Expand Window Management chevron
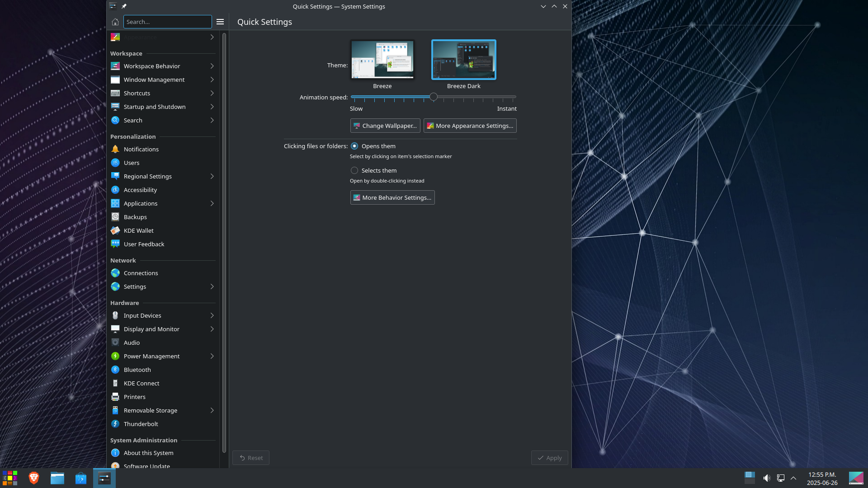 [x=212, y=80]
